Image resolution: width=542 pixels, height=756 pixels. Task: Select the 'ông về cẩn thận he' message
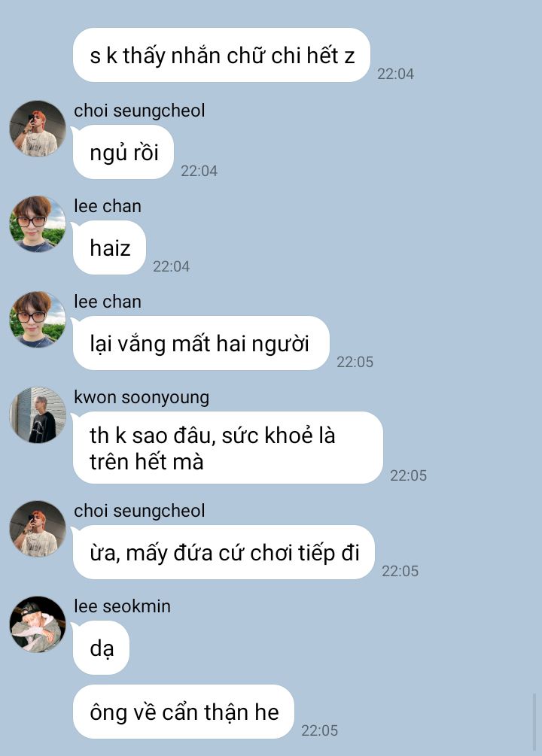(184, 712)
